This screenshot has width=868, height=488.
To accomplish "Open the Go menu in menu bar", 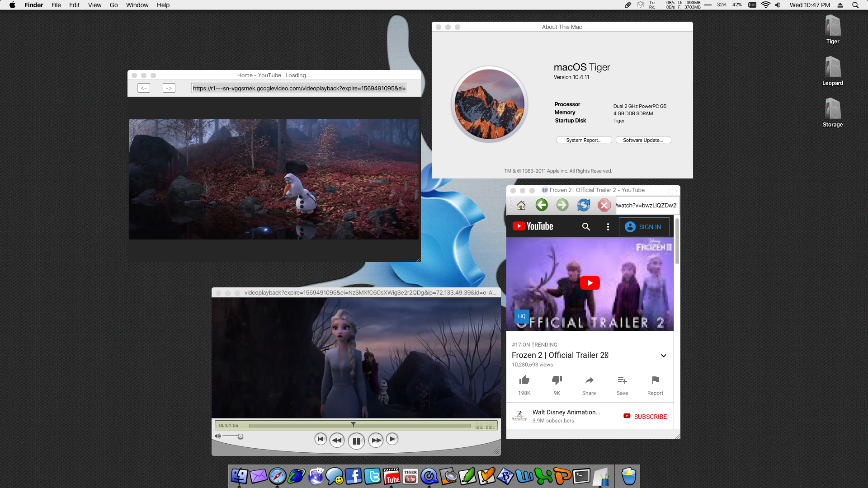I will click(x=113, y=5).
